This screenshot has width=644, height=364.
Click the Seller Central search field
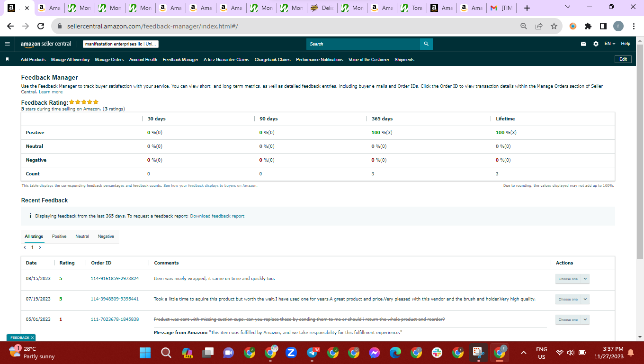(363, 44)
